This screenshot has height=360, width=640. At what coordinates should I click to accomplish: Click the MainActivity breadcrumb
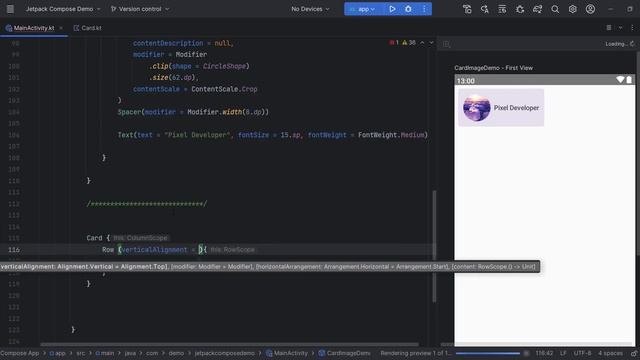[x=287, y=353]
